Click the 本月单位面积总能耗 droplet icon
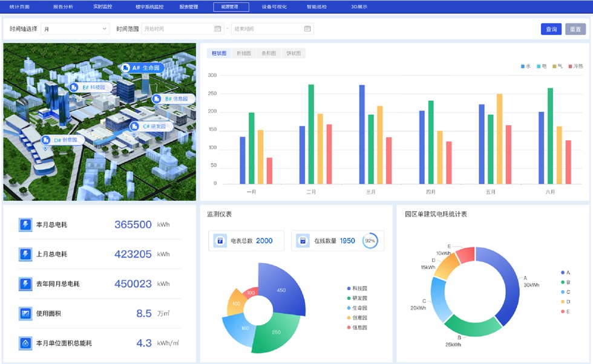 (25, 343)
